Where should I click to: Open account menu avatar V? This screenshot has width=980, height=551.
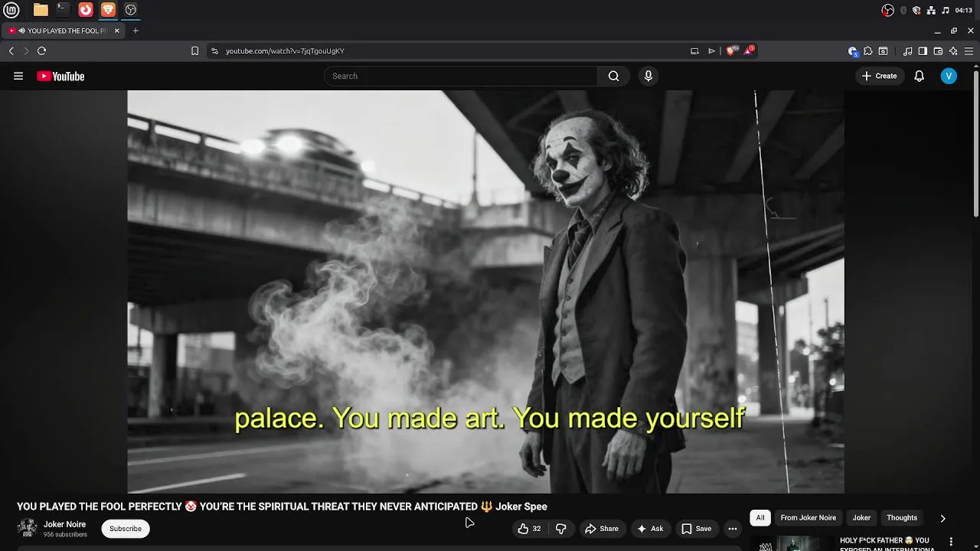click(949, 76)
